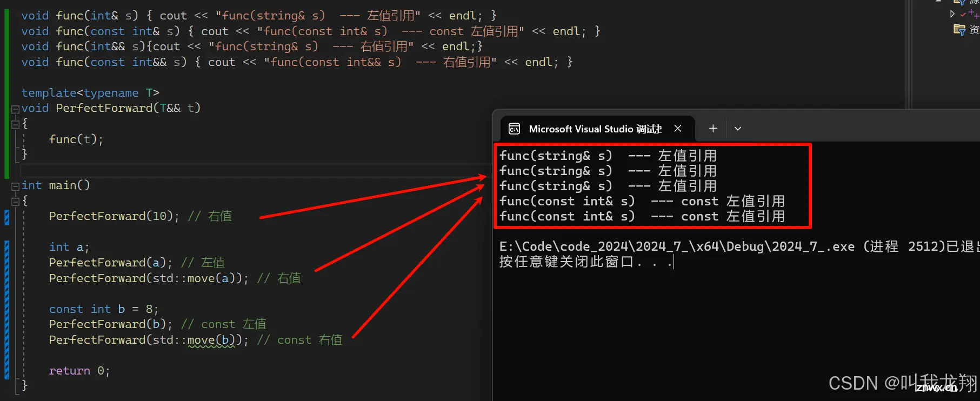Viewport: 980px width, 401px height.
Task: Click 'const int b = 8;' line
Action: [104, 309]
